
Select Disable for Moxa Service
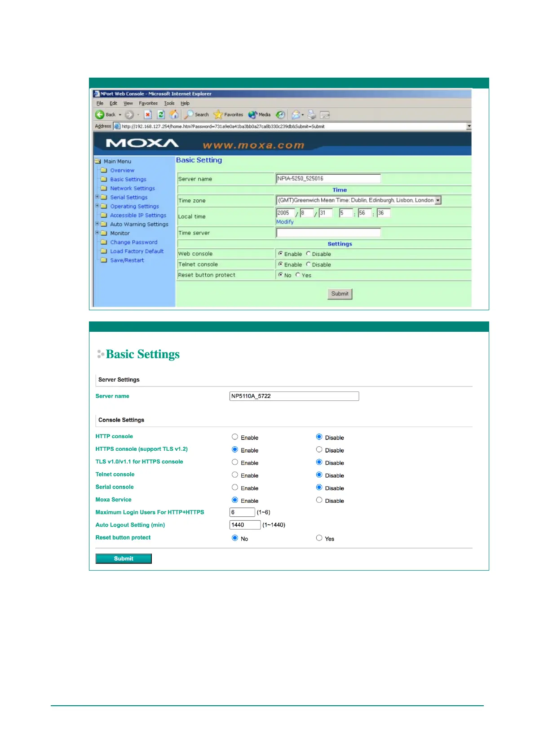[319, 500]
